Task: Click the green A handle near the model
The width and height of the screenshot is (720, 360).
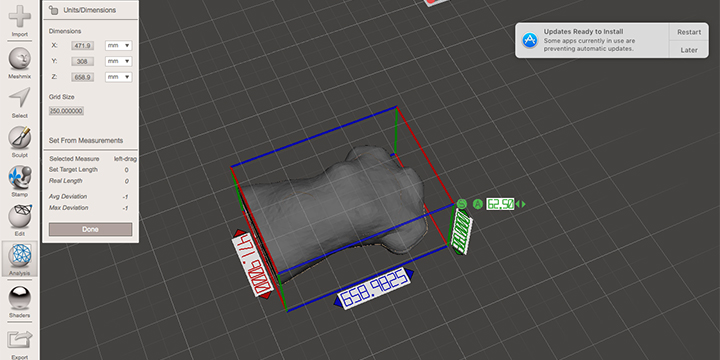Action: click(x=478, y=204)
